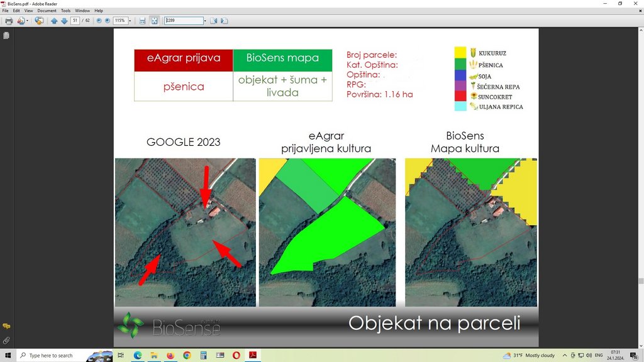Click the cyan ULJANA REPICA legend swatch
Screen dimensions: 644x362
[x=460, y=106]
